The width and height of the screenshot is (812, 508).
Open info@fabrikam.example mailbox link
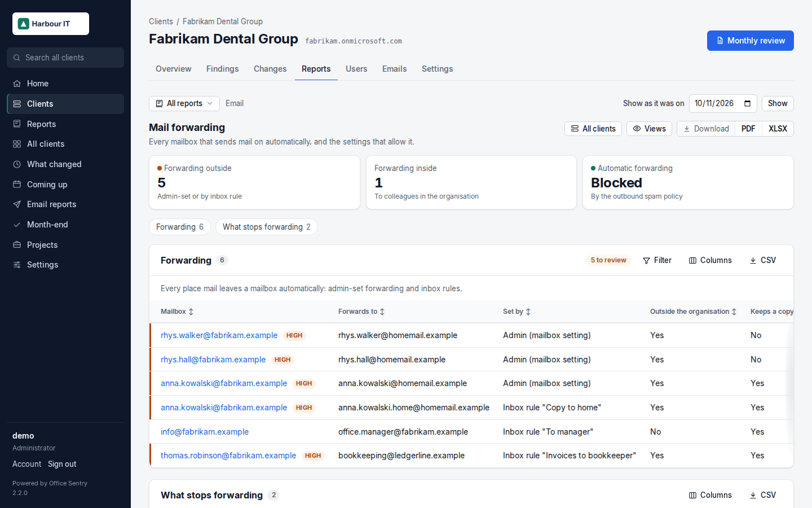pos(205,432)
